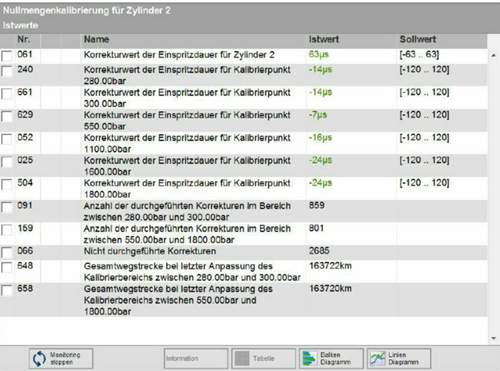Select the 163720km value
Image resolution: width=500 pixels, height=371 pixels.
(x=330, y=288)
